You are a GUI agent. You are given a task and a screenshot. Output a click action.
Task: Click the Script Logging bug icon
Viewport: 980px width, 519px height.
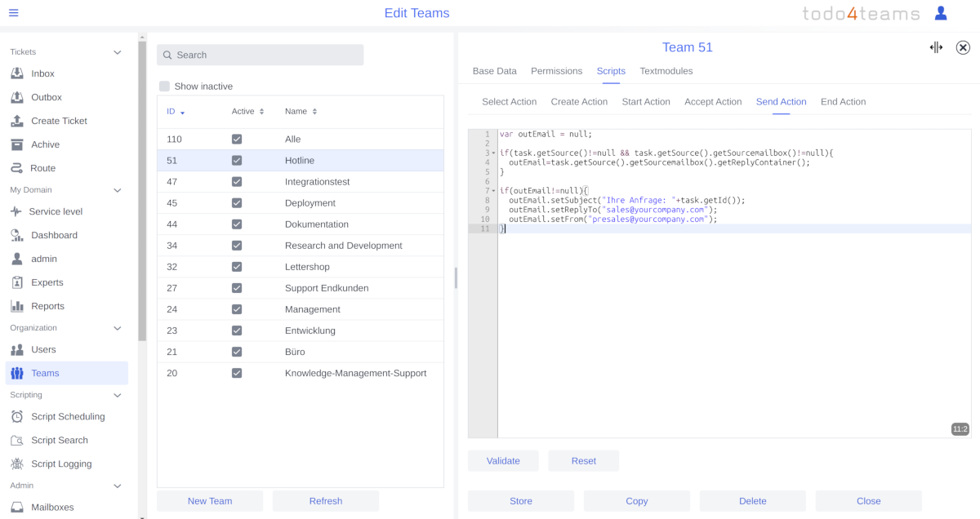point(17,464)
